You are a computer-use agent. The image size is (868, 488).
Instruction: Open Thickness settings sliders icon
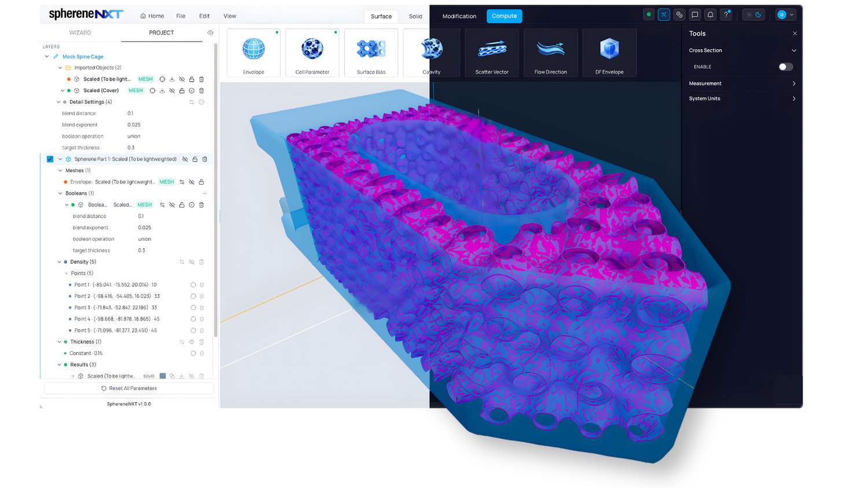pos(182,342)
